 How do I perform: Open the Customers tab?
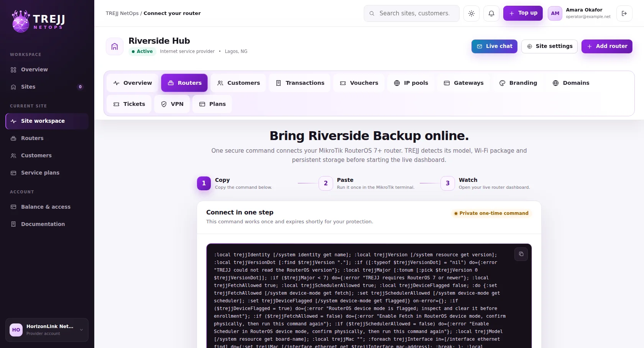pyautogui.click(x=238, y=83)
